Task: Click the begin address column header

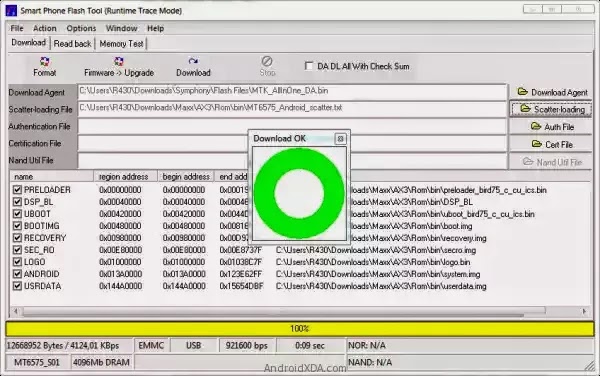Action: point(186,177)
